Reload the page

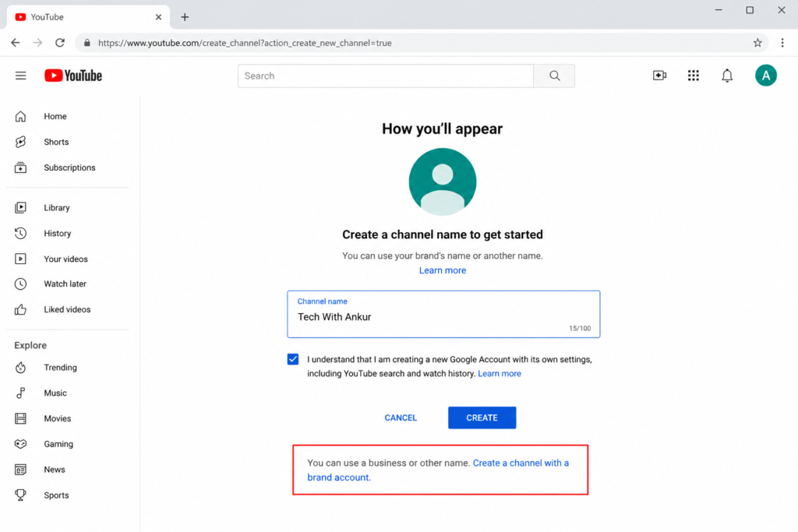[60, 43]
